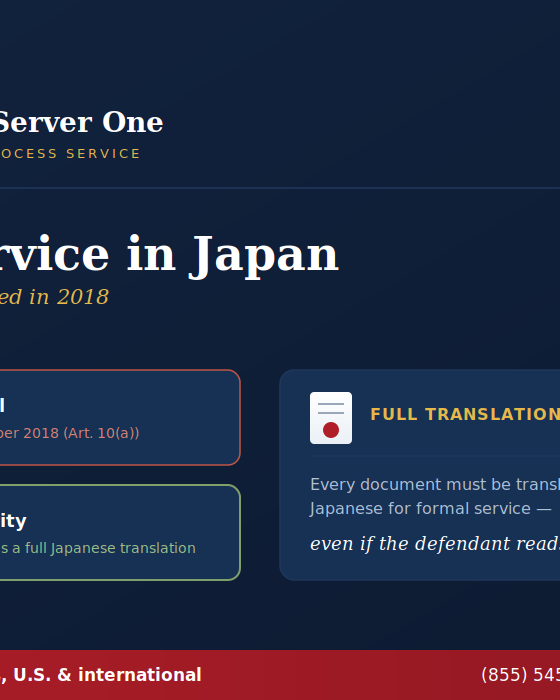
Task: Click the 'rvice in Japan' headline
Action: pyautogui.click(x=169, y=256)
